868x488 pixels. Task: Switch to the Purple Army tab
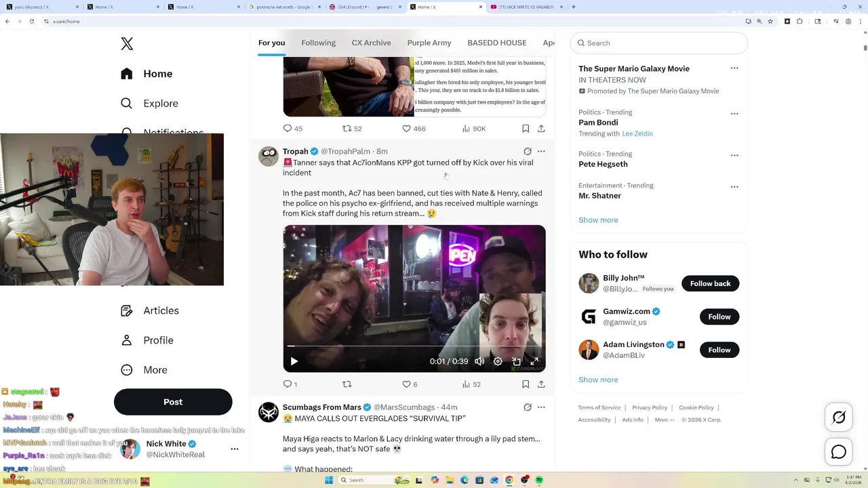point(429,43)
